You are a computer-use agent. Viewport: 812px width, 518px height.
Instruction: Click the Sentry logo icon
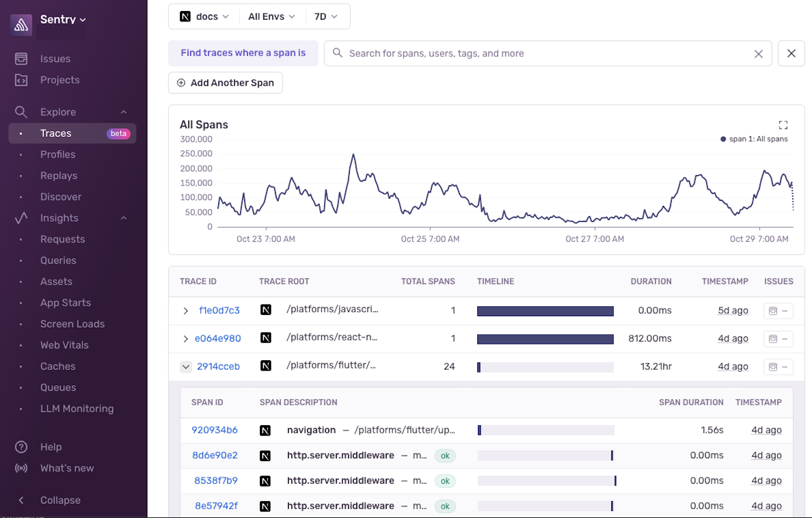tap(21, 24)
